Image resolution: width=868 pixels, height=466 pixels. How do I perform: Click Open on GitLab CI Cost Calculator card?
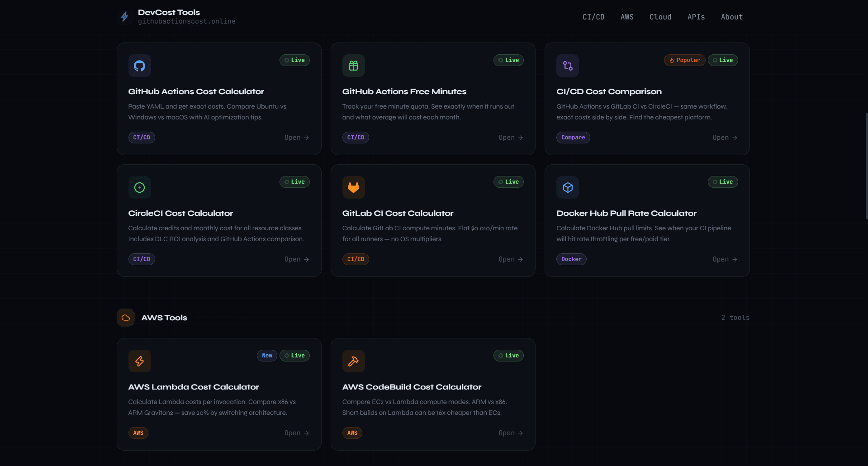click(x=511, y=259)
